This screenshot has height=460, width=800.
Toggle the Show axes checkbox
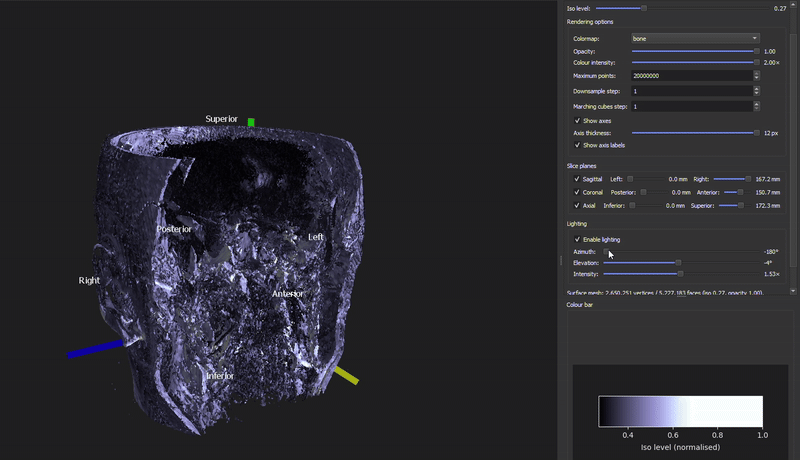(x=577, y=120)
